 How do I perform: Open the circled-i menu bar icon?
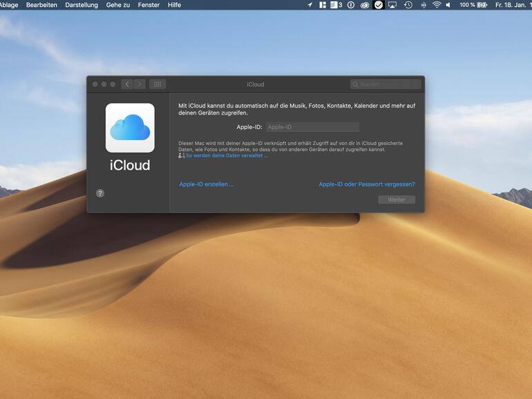pyautogui.click(x=351, y=5)
